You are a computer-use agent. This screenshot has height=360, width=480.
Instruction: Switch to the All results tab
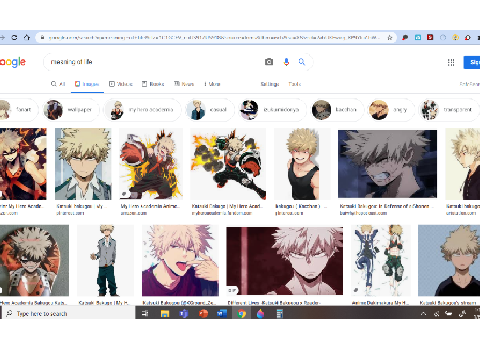58,84
